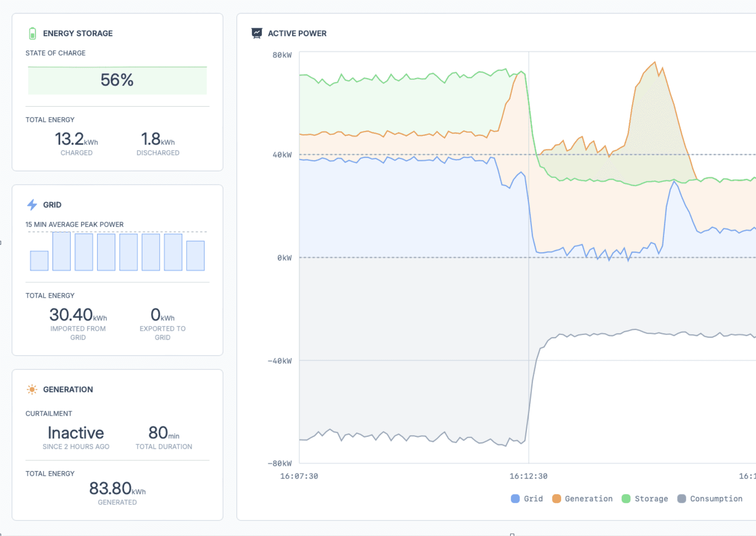Viewport: 756px width, 536px height.
Task: Select the first short peak power bar
Action: coord(39,261)
